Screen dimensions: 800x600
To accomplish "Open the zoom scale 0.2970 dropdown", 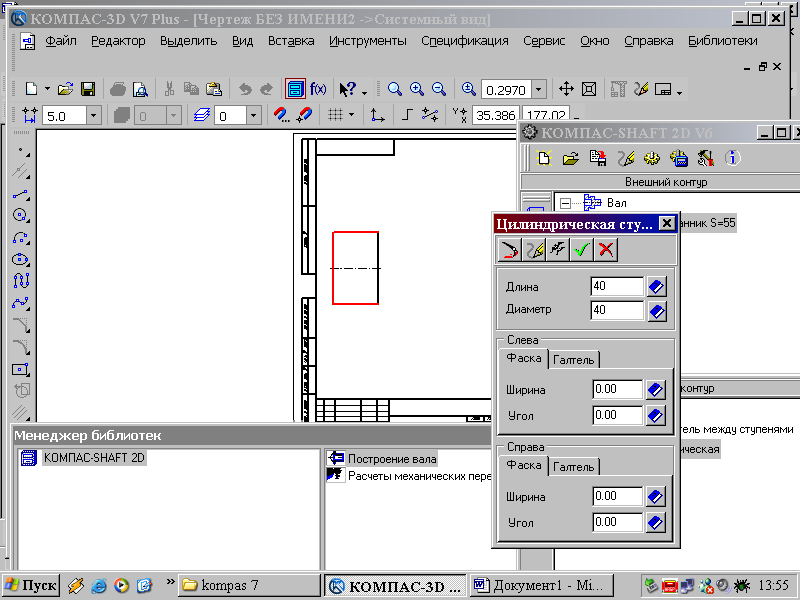I will 539,90.
